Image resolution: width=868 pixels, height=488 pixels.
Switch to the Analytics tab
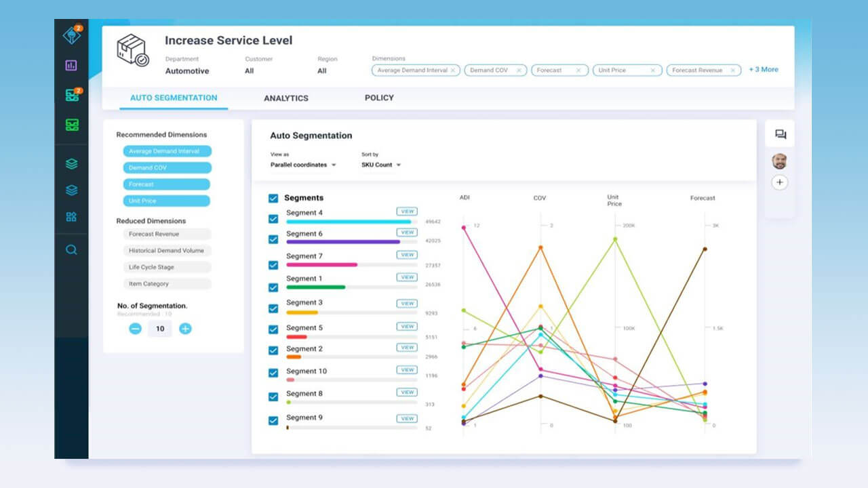[286, 98]
